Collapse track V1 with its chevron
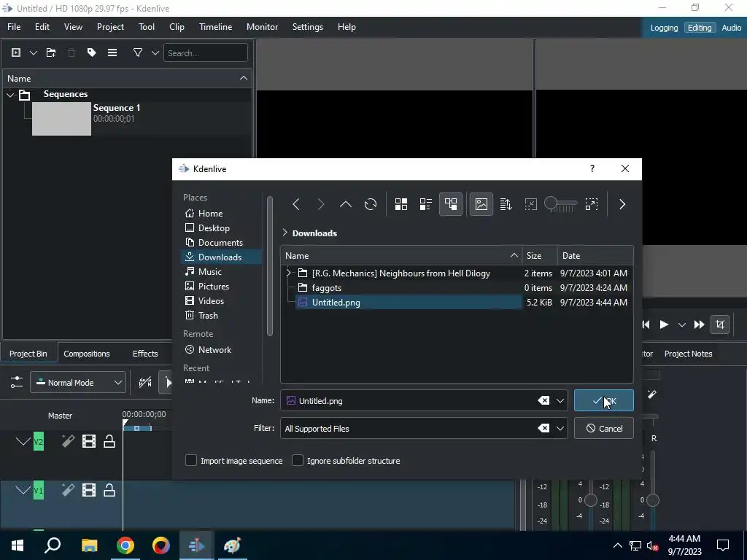Image resolution: width=747 pixels, height=560 pixels. [23, 490]
